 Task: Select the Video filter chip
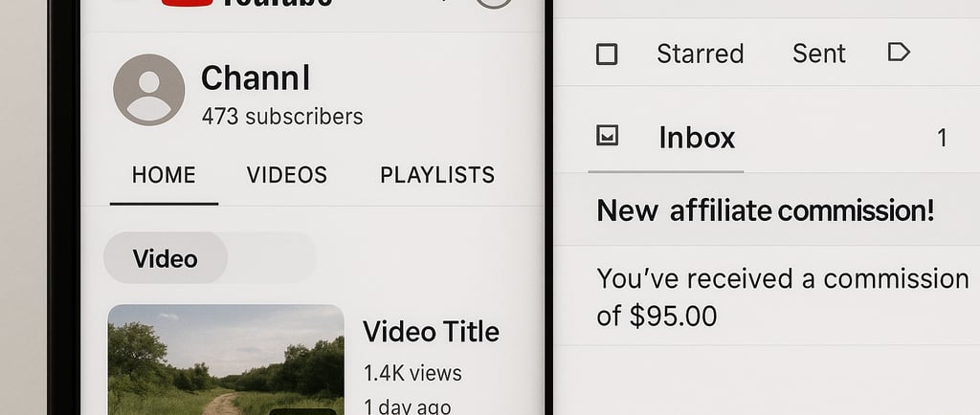click(x=165, y=258)
